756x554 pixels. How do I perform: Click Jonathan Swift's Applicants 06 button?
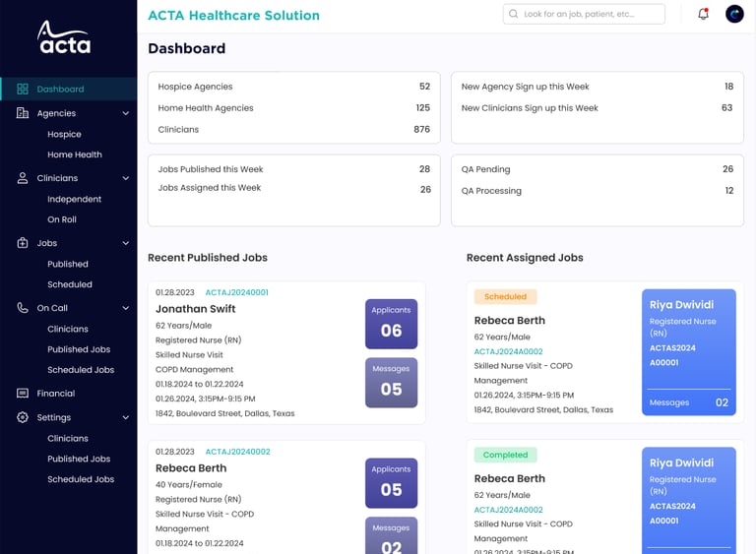391,324
